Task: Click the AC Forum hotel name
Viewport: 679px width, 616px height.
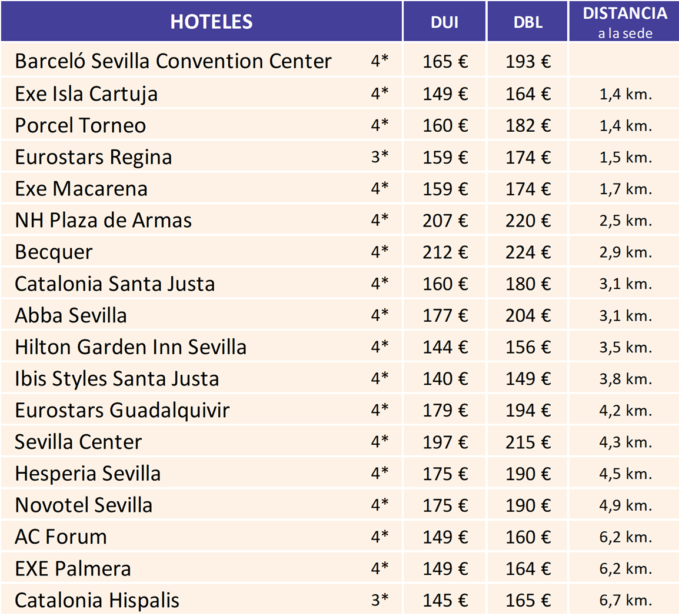Action: (61, 537)
